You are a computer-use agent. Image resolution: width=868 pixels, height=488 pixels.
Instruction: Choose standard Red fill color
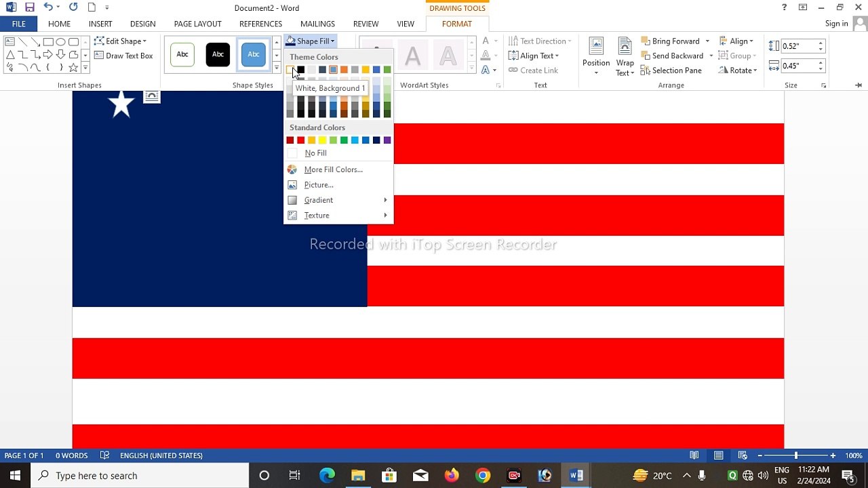click(x=301, y=140)
